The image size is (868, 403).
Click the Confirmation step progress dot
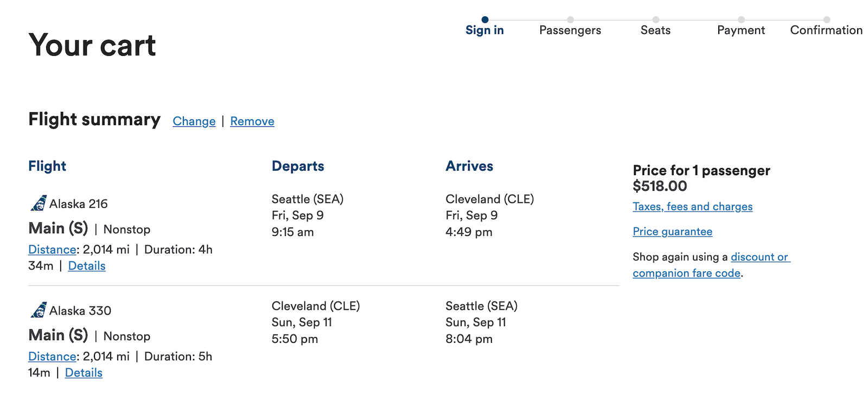(827, 20)
